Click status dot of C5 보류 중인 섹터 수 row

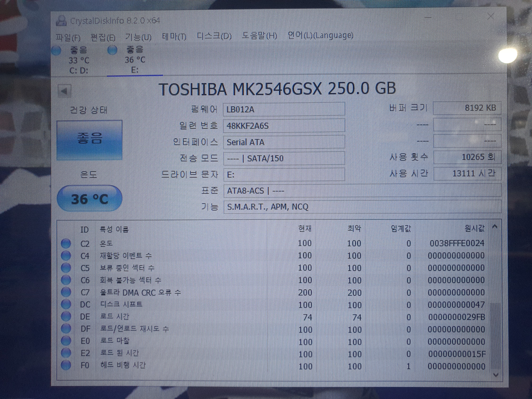point(66,268)
